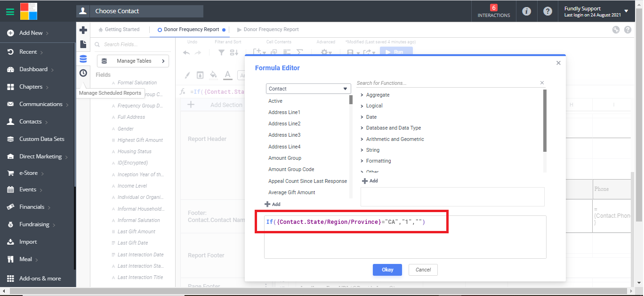Click the format painter brush icon

click(187, 74)
